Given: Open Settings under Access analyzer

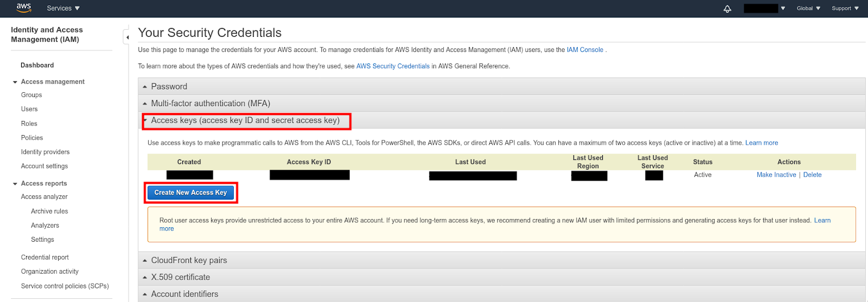Looking at the screenshot, I should click(x=42, y=240).
